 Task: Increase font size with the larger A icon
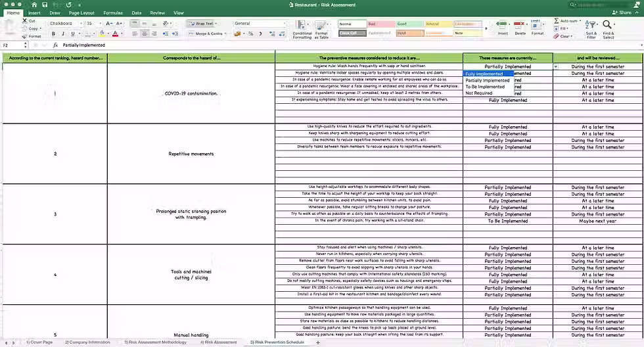point(109,24)
